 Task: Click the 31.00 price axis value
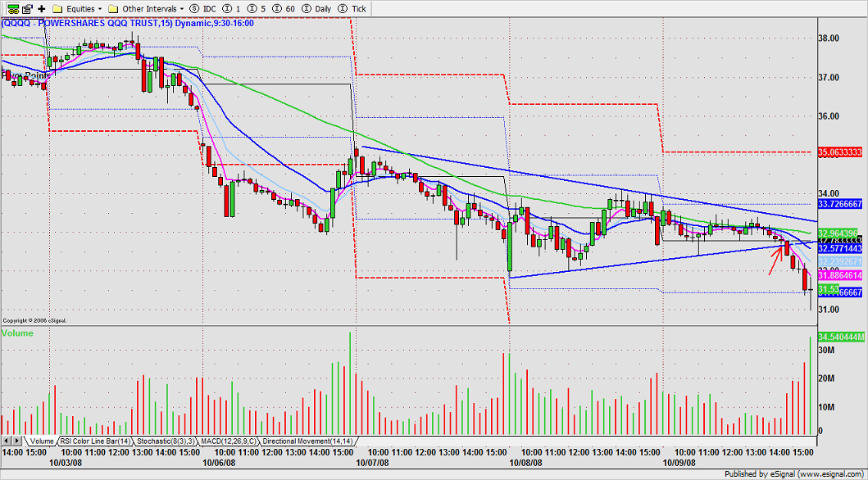pos(830,310)
